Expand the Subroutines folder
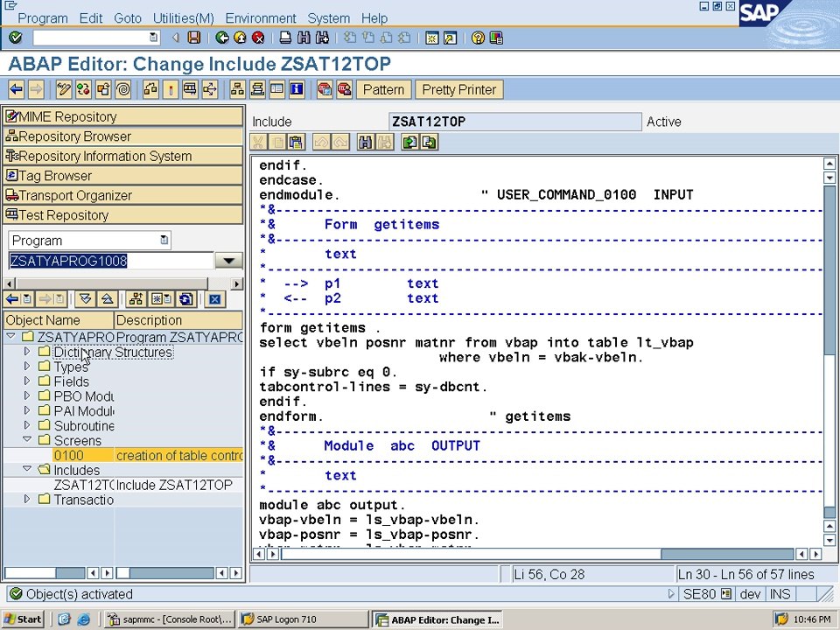 [27, 425]
